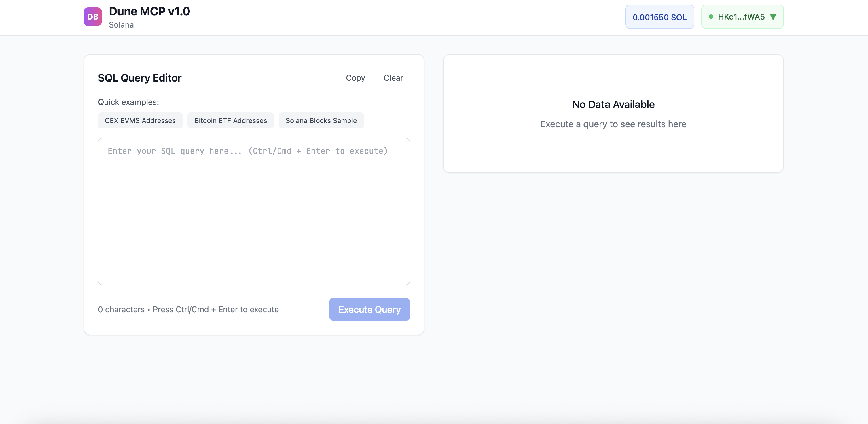Load the CEX EVMS Addresses example
868x424 pixels.
coord(140,121)
